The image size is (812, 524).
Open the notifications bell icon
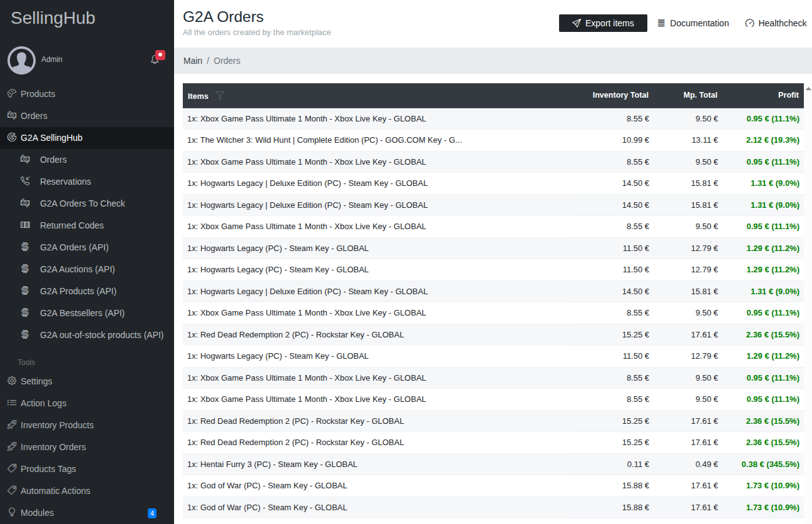coord(155,59)
